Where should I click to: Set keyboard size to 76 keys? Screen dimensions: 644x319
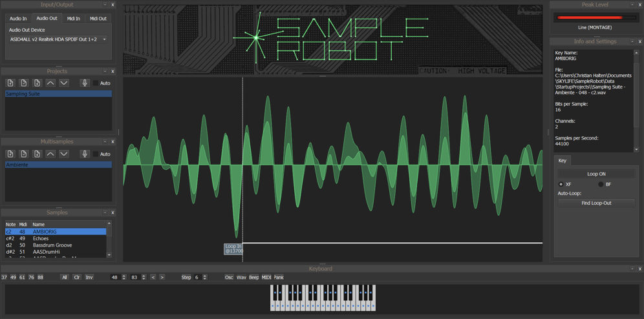[31, 277]
